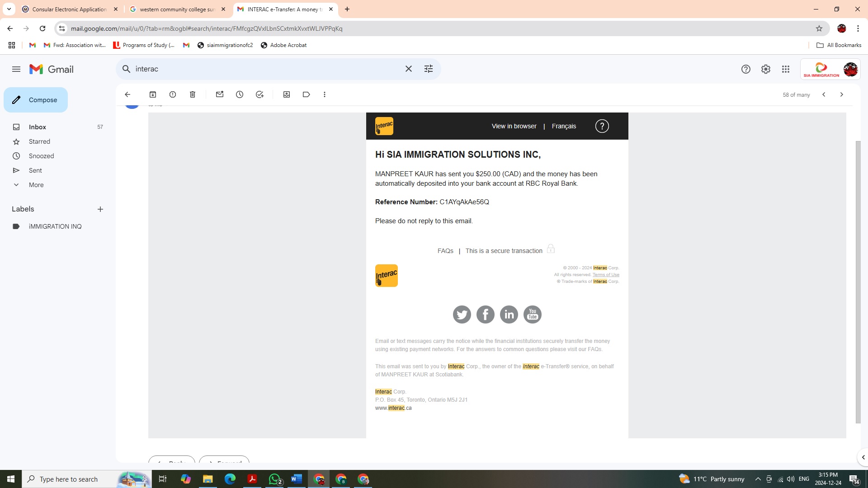Open the Google apps grid
Image resolution: width=868 pixels, height=488 pixels.
click(786, 69)
